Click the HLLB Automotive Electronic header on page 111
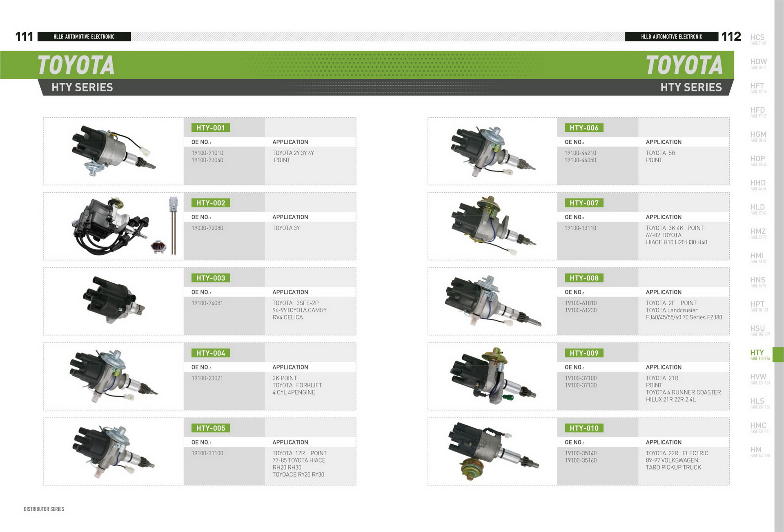This screenshot has height=532, width=784. (84, 37)
